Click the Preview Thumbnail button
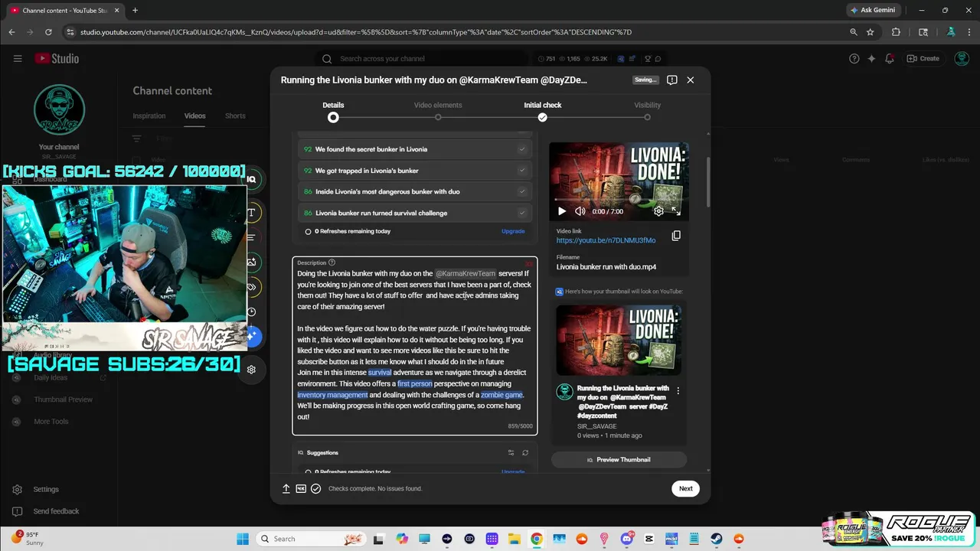This screenshot has height=551, width=980. coord(619,460)
